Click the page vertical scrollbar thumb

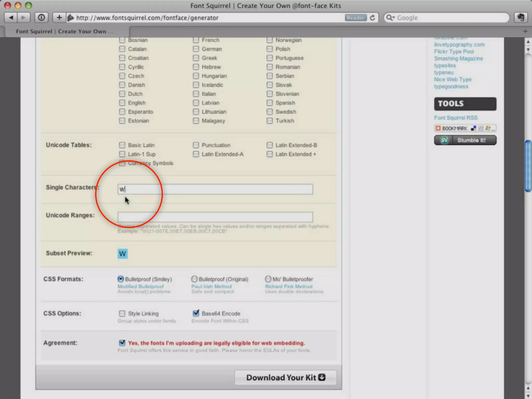[x=528, y=166]
